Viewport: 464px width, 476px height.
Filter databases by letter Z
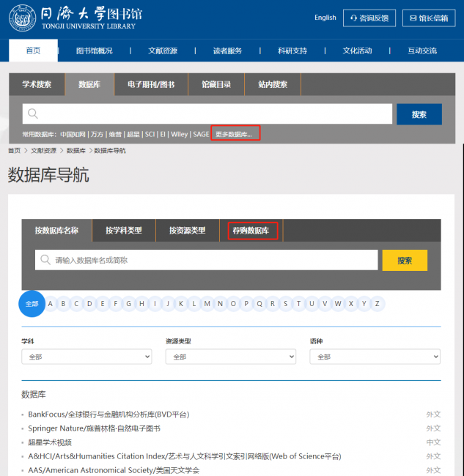[x=377, y=303]
